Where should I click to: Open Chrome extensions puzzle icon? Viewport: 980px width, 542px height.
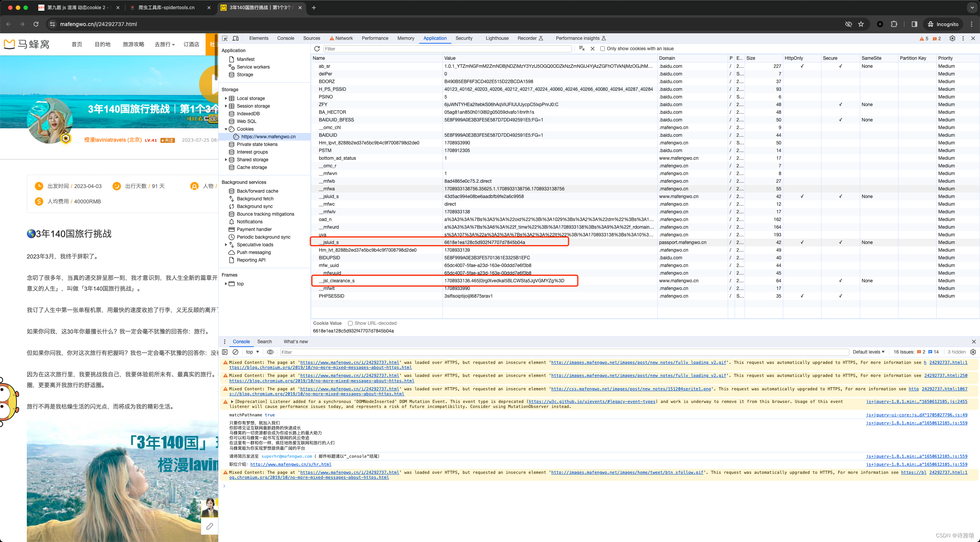(x=894, y=24)
